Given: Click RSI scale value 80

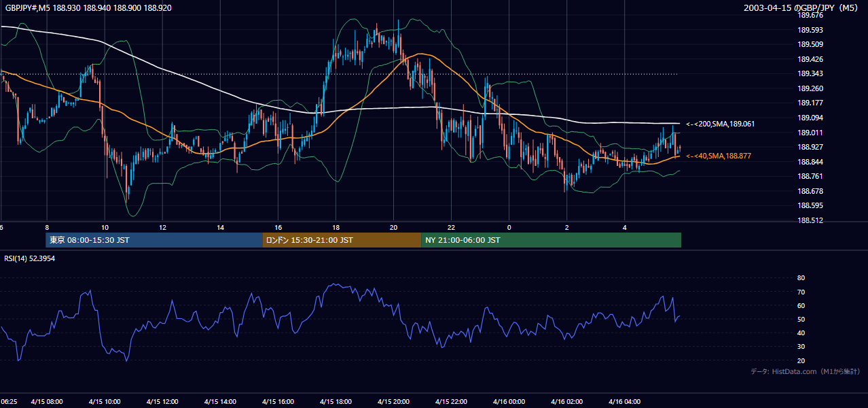Looking at the screenshot, I should click(x=801, y=278).
